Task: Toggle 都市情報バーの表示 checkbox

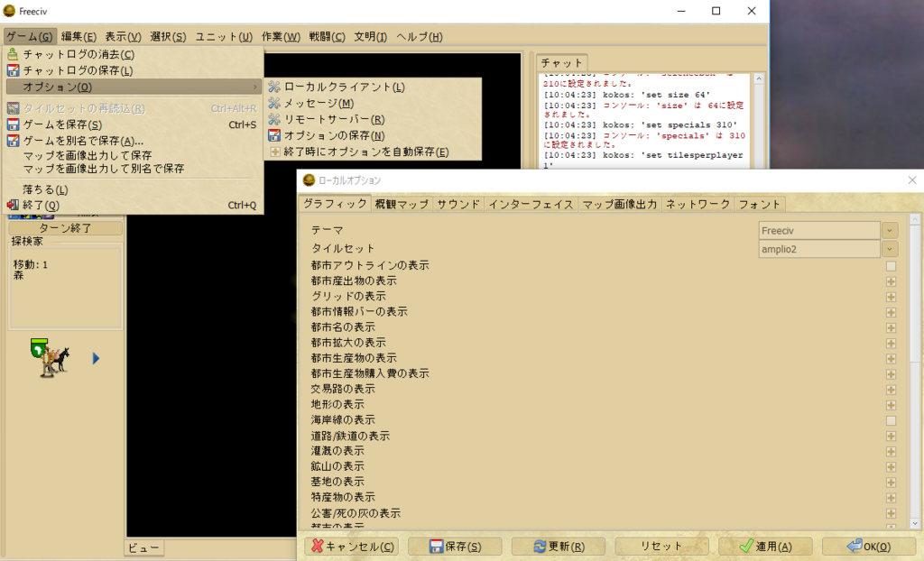Action: (891, 312)
